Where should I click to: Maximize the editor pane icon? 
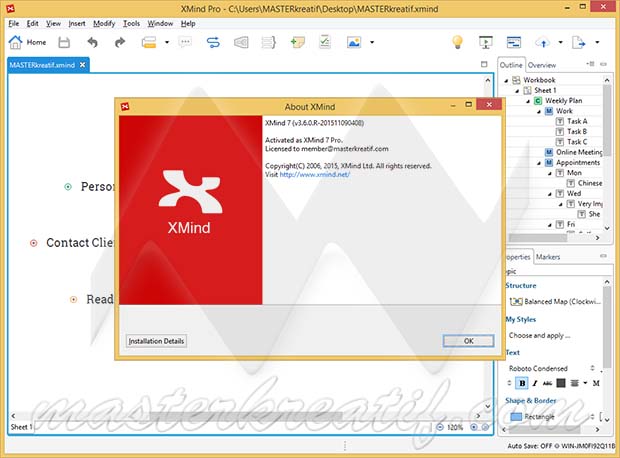point(484,64)
